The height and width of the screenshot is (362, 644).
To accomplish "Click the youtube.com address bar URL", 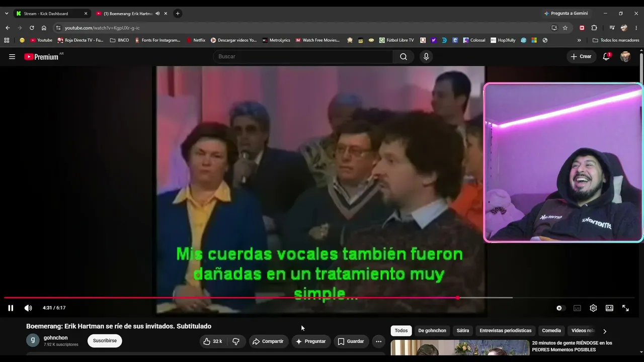I will [102, 28].
